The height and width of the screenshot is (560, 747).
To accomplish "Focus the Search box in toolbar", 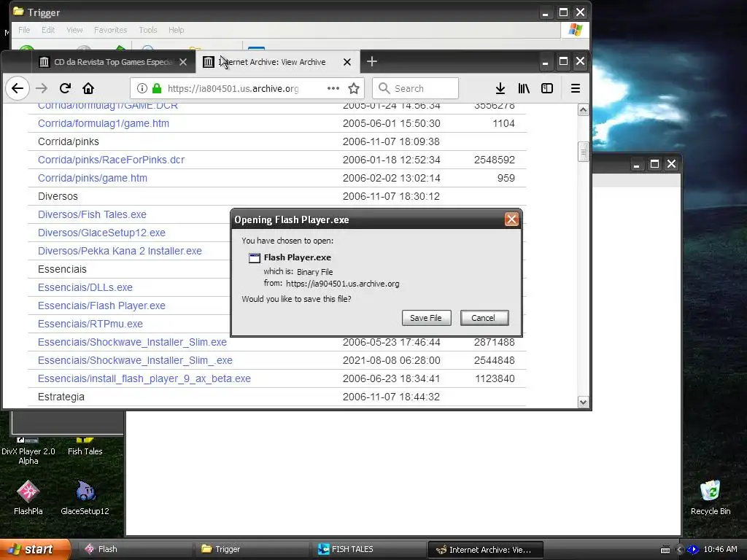I will coord(415,88).
